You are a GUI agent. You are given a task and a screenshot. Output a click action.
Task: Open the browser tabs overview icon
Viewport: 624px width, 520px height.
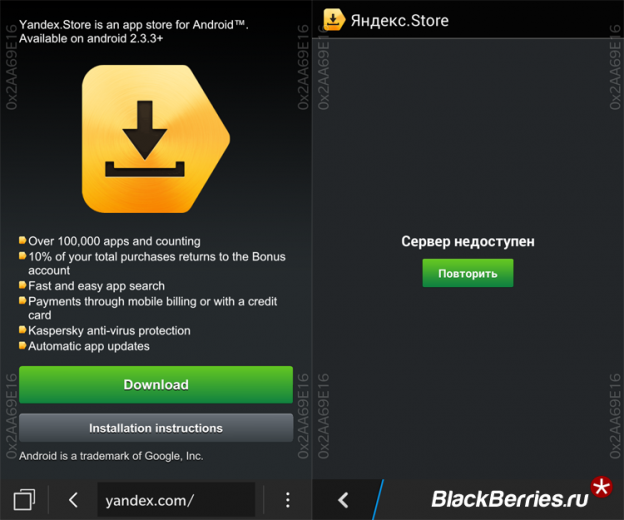(x=25, y=499)
